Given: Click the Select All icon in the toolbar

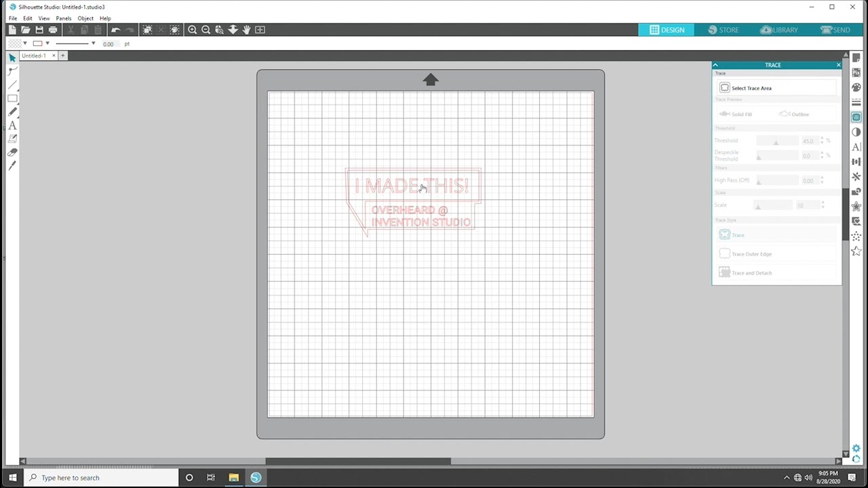Looking at the screenshot, I should pyautogui.click(x=147, y=30).
